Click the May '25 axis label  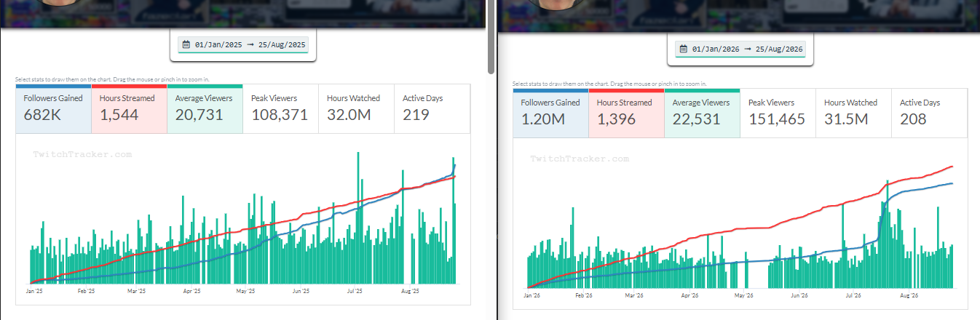(x=246, y=291)
